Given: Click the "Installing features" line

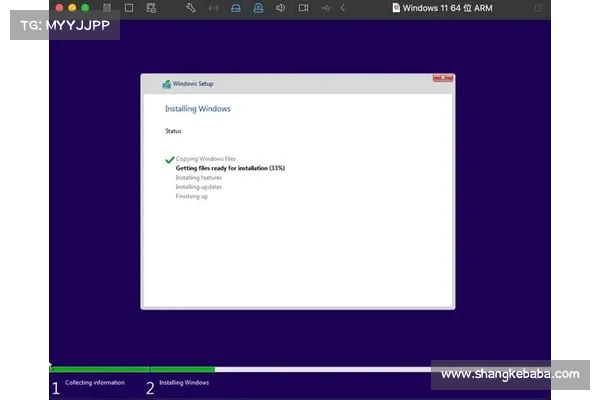Looking at the screenshot, I should click(199, 178).
